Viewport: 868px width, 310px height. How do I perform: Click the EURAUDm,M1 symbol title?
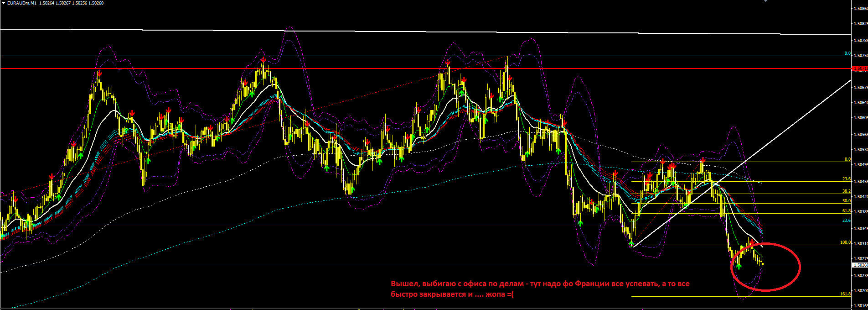(x=21, y=3)
